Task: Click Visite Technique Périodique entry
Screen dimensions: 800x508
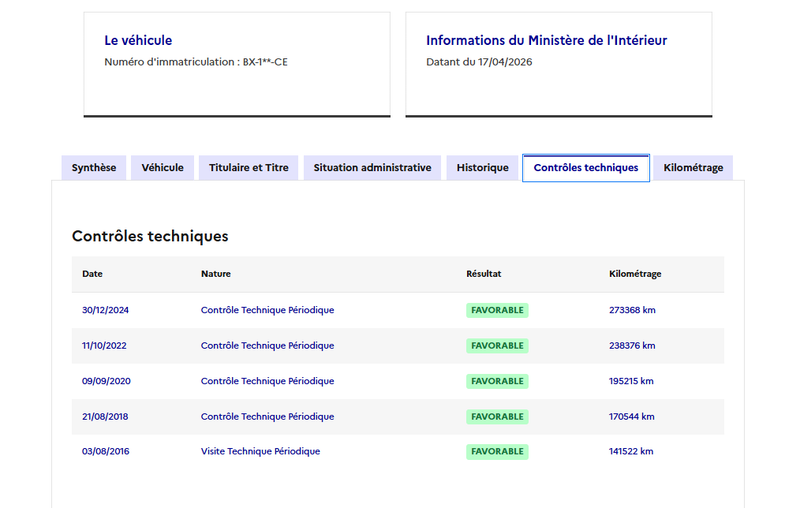Action: point(260,452)
